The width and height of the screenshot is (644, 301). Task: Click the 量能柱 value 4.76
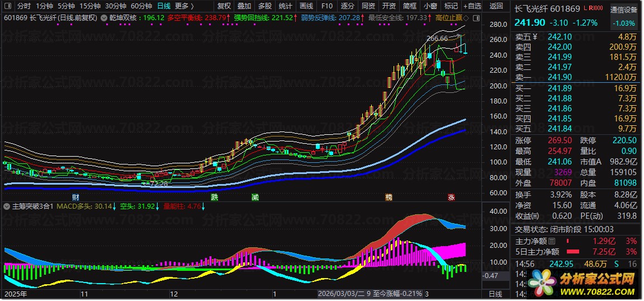[x=194, y=206]
